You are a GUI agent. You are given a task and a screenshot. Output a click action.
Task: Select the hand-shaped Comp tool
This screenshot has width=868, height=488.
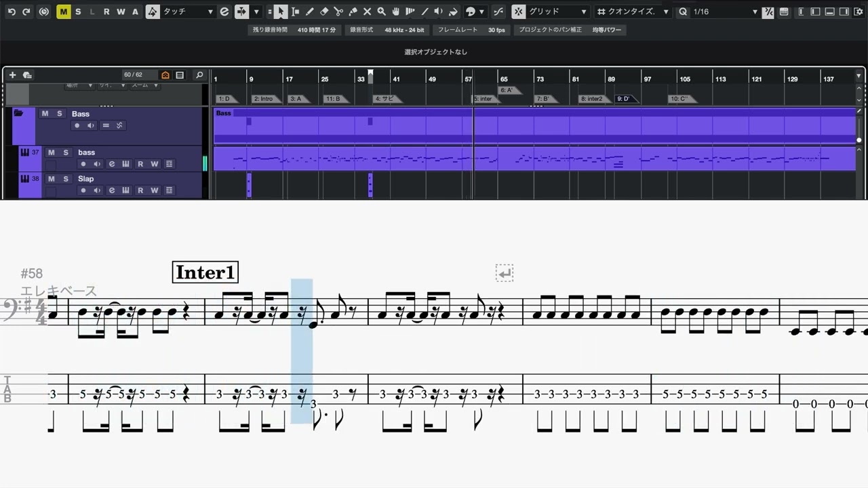pos(396,12)
